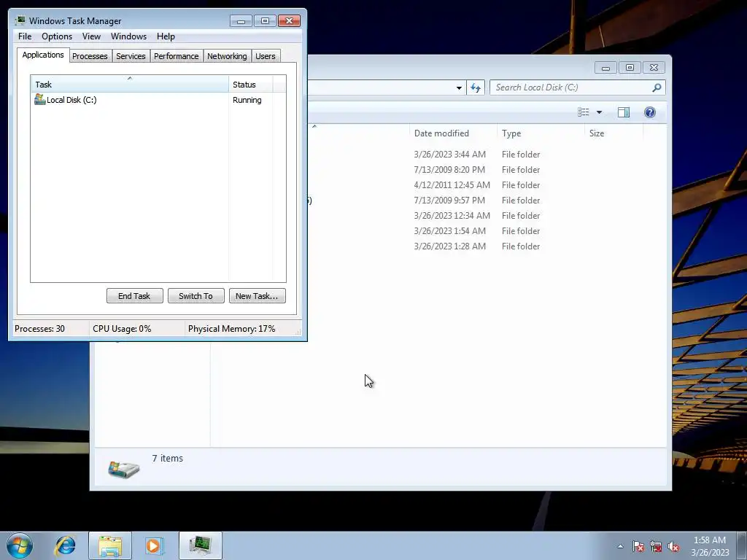Switch to the Services tab
The height and width of the screenshot is (560, 747).
tap(131, 56)
